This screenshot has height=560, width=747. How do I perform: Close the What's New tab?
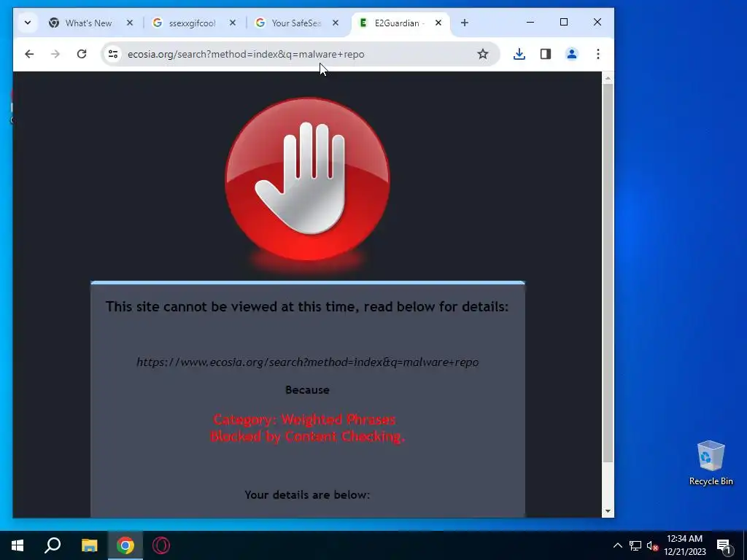(x=130, y=23)
